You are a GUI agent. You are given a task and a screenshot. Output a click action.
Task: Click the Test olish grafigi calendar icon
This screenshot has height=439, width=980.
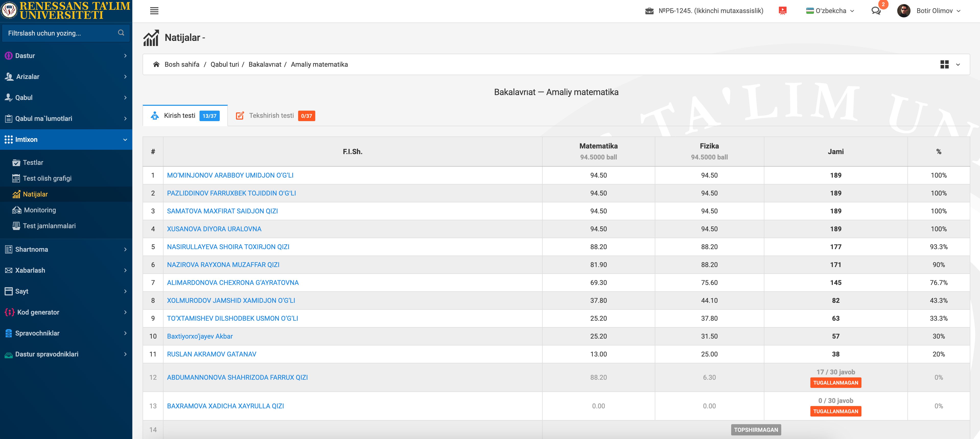[16, 178]
